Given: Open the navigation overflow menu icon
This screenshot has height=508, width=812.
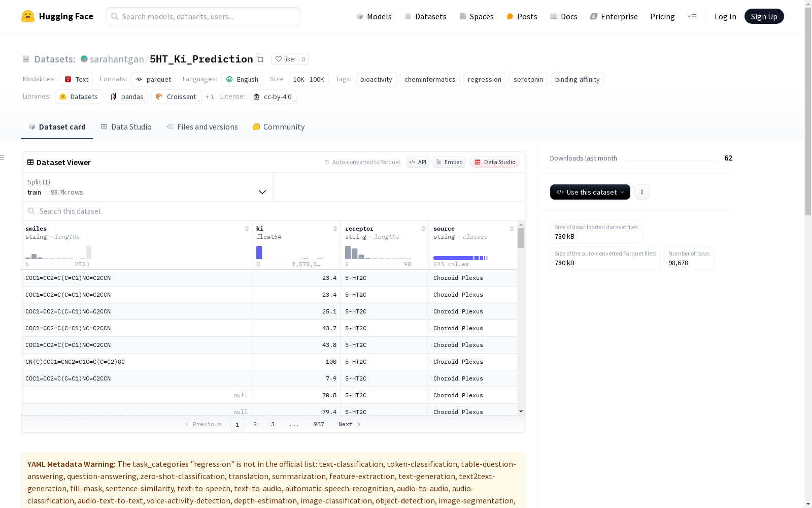Looking at the screenshot, I should click(692, 16).
